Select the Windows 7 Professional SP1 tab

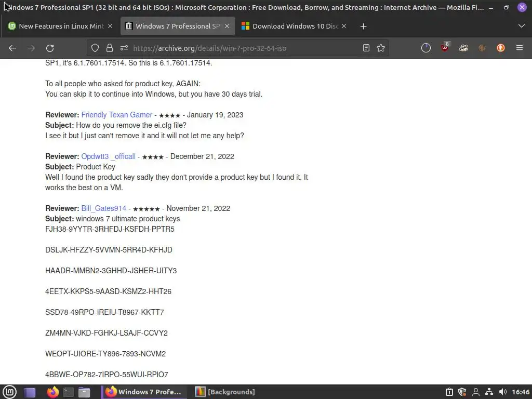click(x=178, y=26)
